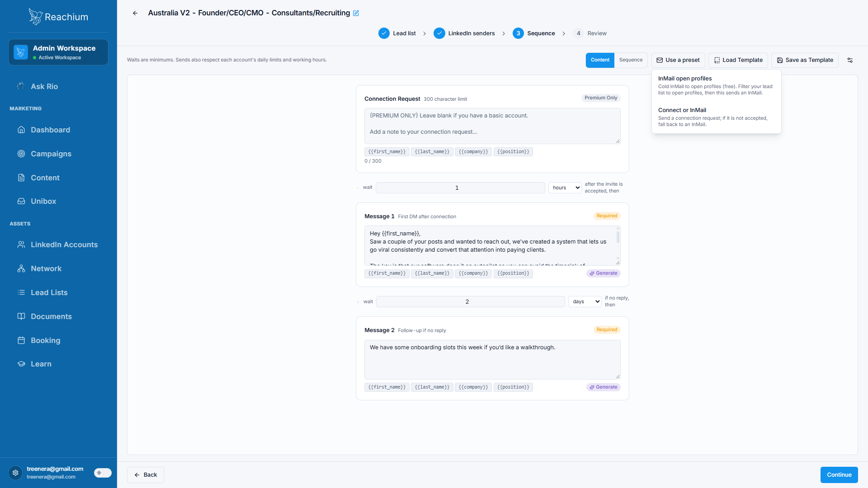Click the wait hours number field
Screen dimensions: 868x488
[460, 188]
